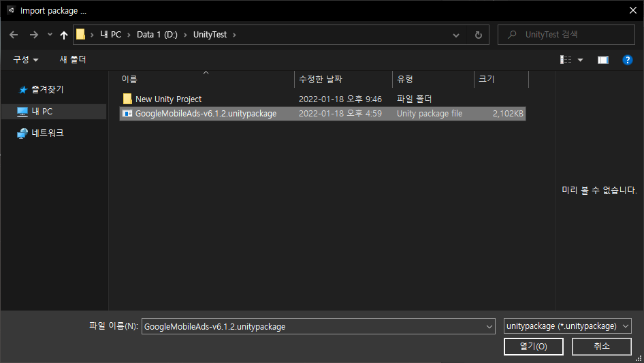
Task: Click the '열기(O)' button
Action: click(x=534, y=347)
